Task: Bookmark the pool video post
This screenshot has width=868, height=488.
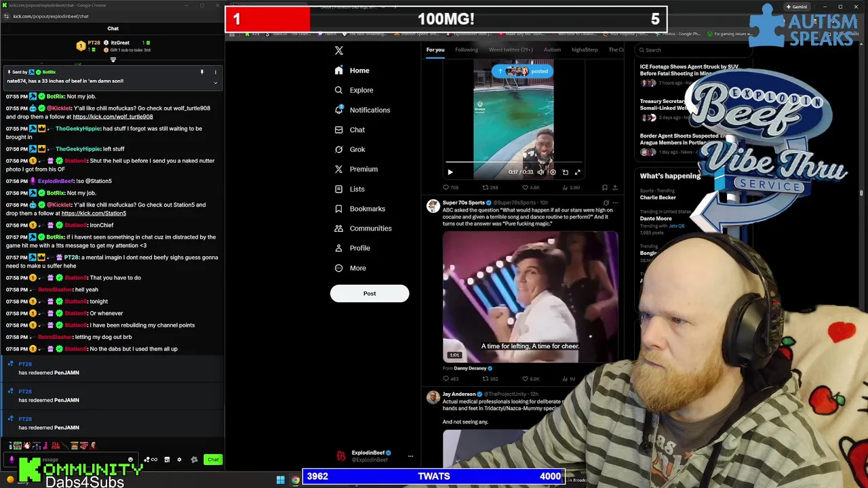Action: point(605,187)
